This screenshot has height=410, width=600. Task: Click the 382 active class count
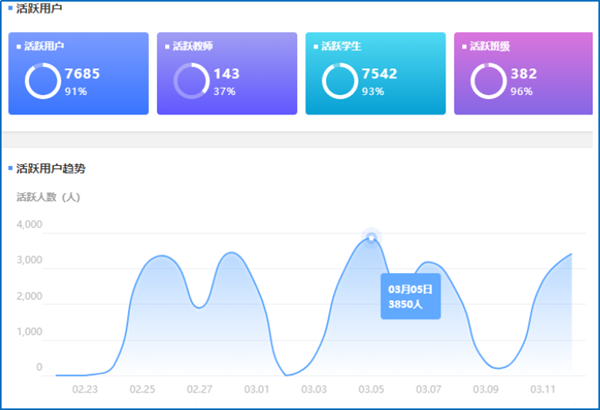523,74
